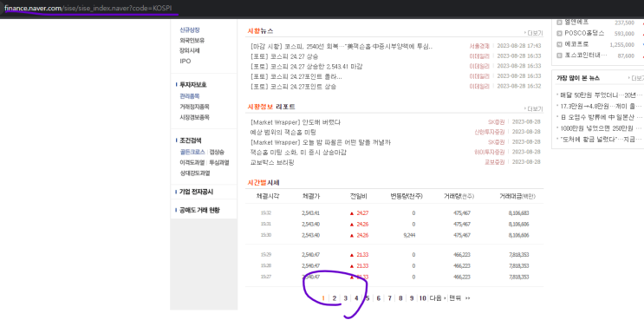This screenshot has width=644, height=320.
Task: Open the 투심과열 condition search
Action: click(219, 162)
